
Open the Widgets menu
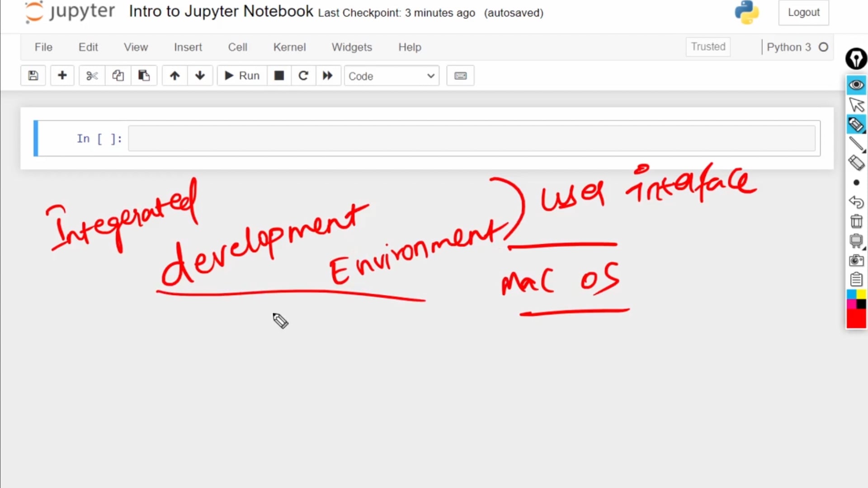coord(352,47)
